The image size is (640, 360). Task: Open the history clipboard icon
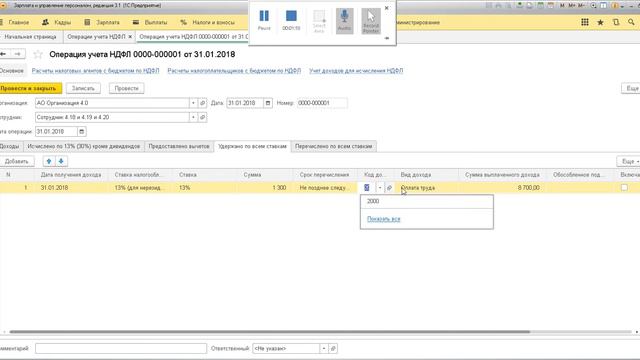tap(616, 22)
